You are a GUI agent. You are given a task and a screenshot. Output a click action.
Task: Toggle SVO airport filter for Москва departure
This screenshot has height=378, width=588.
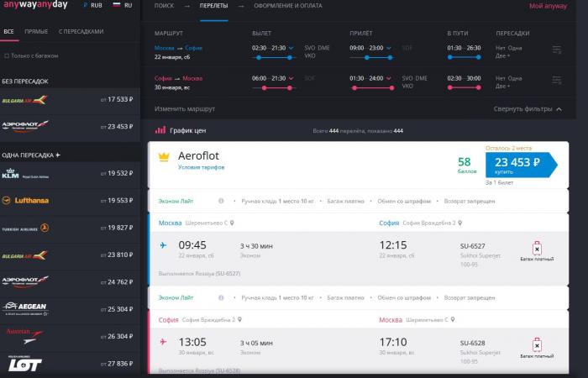(x=309, y=48)
